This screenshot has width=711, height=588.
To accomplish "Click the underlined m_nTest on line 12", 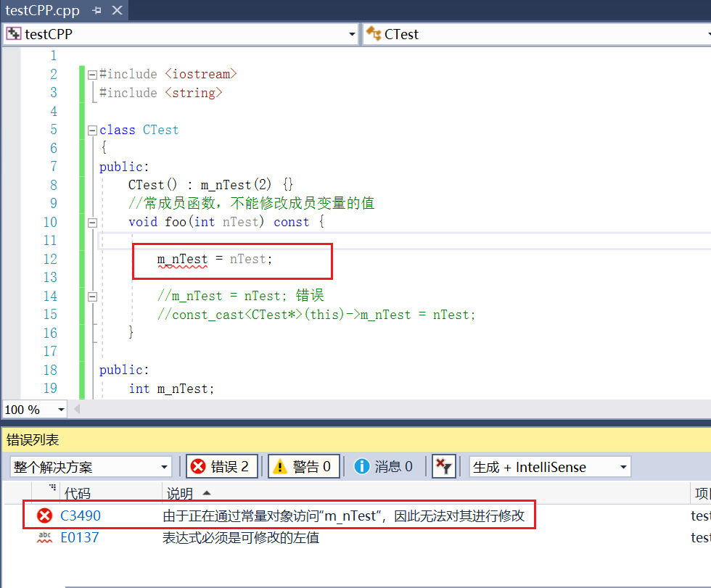I will 182,259.
